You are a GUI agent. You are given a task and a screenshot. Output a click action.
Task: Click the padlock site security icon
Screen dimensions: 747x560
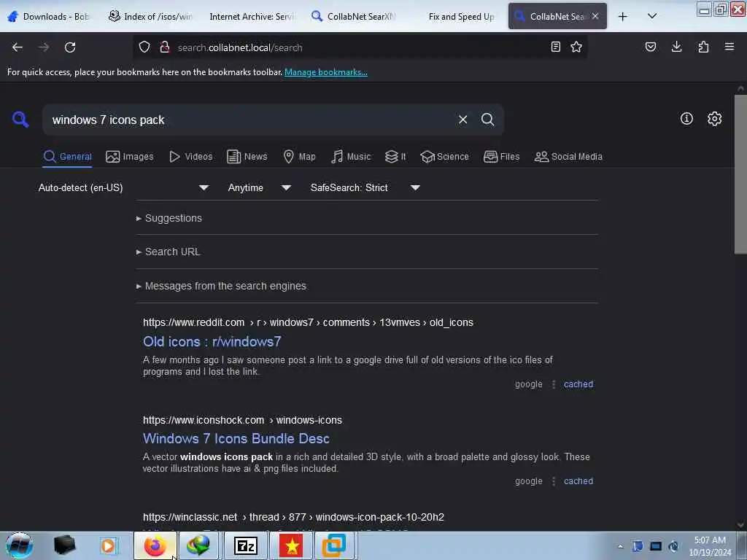click(x=165, y=47)
